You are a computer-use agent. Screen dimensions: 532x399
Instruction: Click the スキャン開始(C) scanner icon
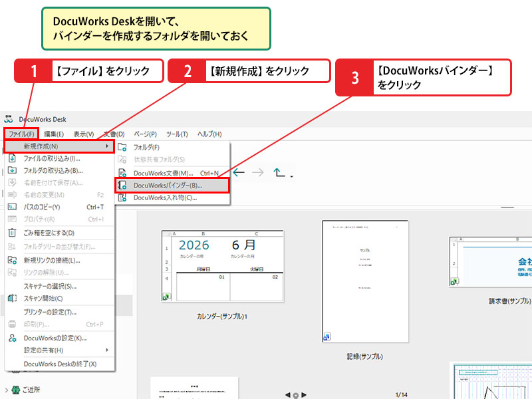(x=12, y=298)
